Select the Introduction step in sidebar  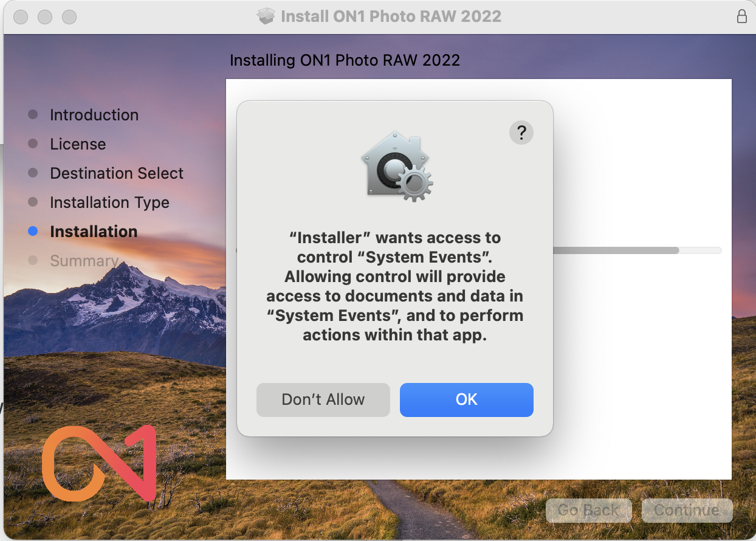tap(94, 115)
